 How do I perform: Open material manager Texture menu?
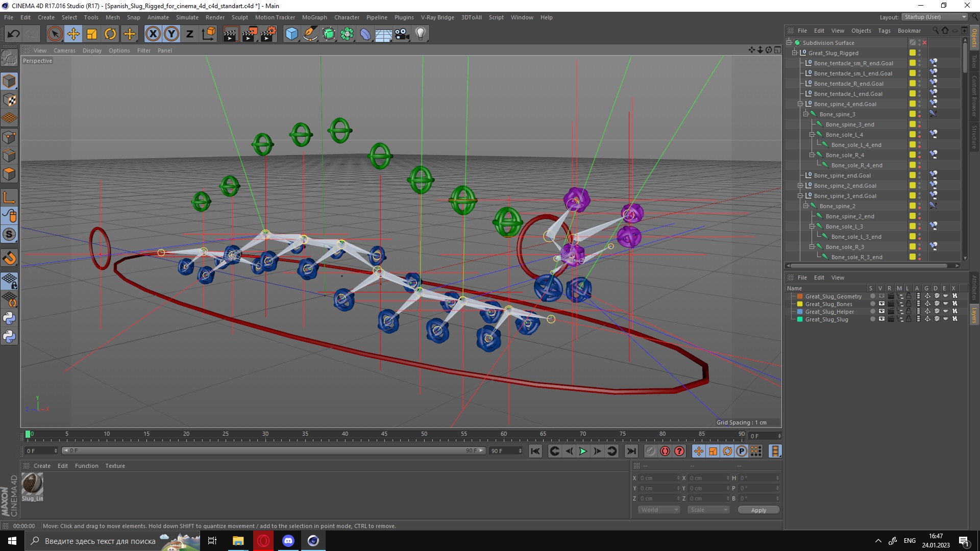115,466
